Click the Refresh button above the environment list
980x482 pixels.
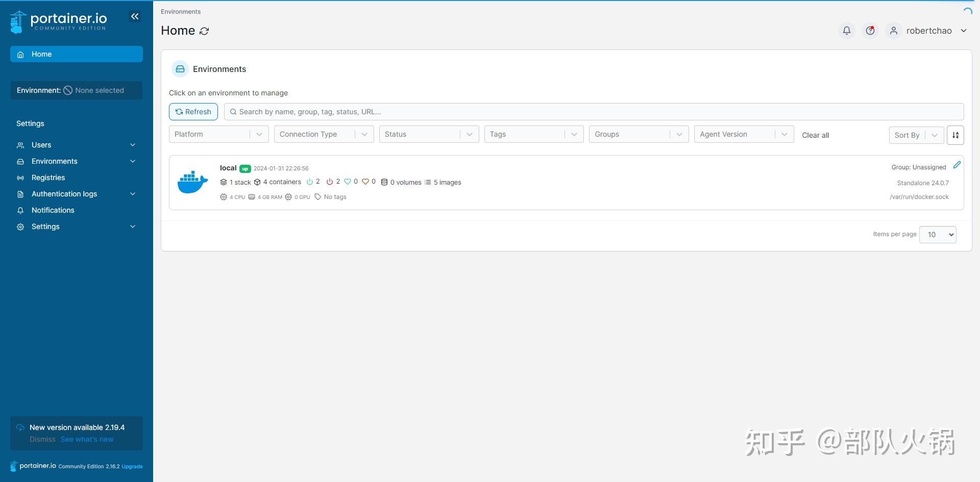(193, 111)
